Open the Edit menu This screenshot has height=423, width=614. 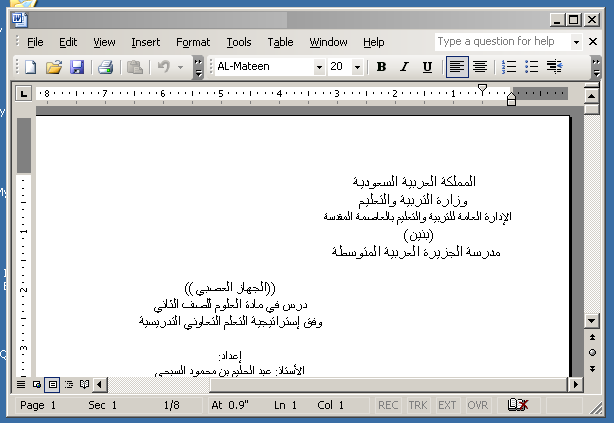tap(68, 42)
